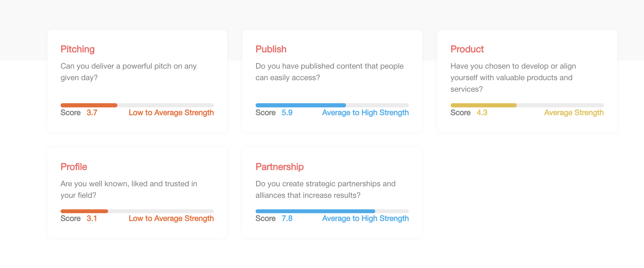Screen dimensions: 644x268
Task: Click the Product yellow progress bar
Action: 483,105
